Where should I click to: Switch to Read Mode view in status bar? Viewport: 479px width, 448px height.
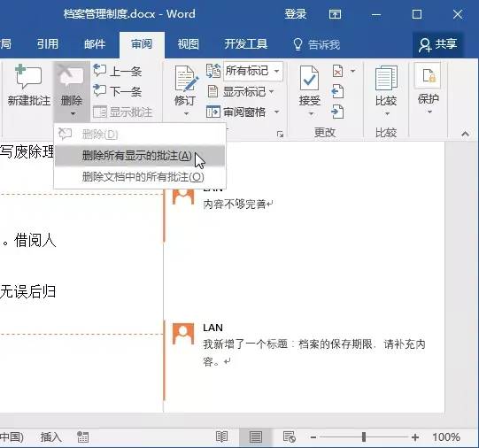221,437
